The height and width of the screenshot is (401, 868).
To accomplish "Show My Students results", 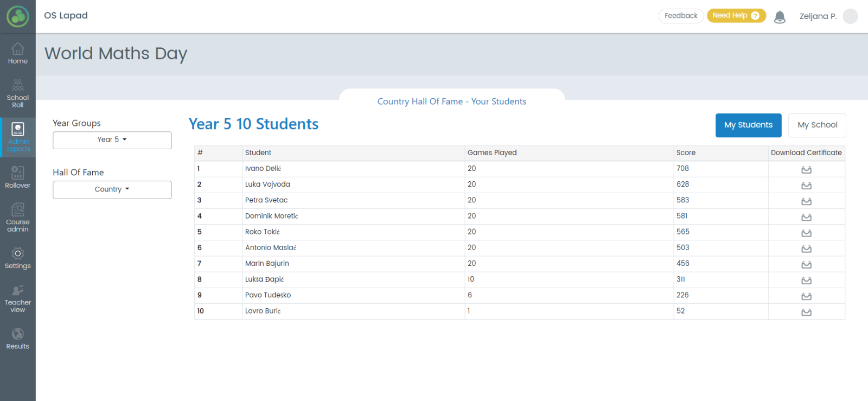I will 748,125.
